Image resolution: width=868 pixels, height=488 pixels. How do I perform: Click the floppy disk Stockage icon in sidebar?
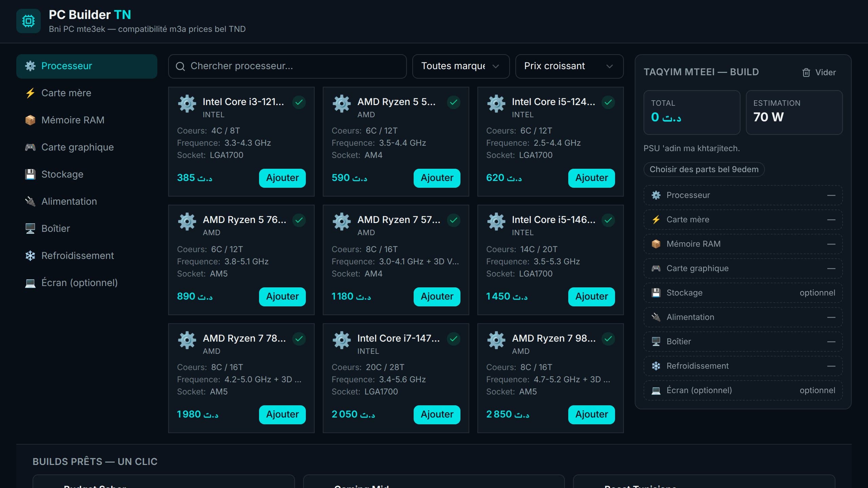30,174
